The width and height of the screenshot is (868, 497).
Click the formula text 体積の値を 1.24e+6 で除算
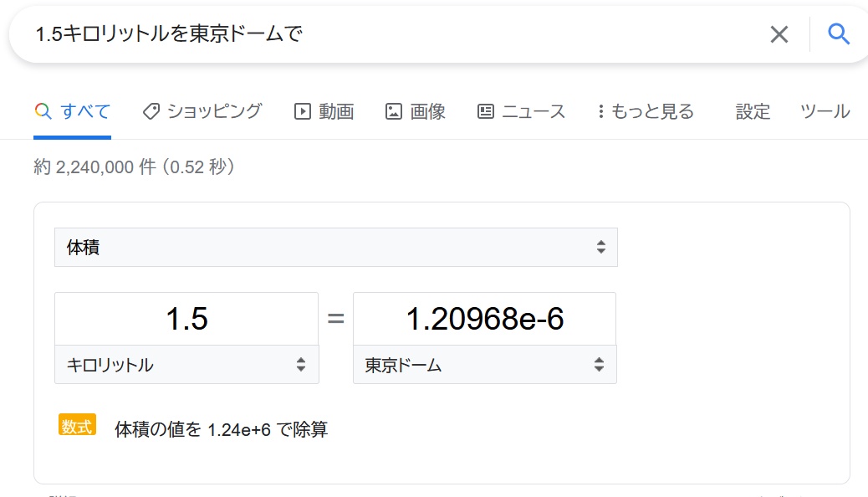(x=221, y=429)
